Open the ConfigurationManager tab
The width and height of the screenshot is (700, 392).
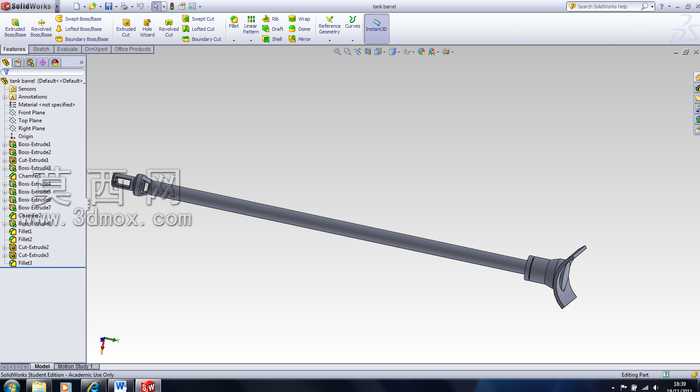(x=30, y=63)
